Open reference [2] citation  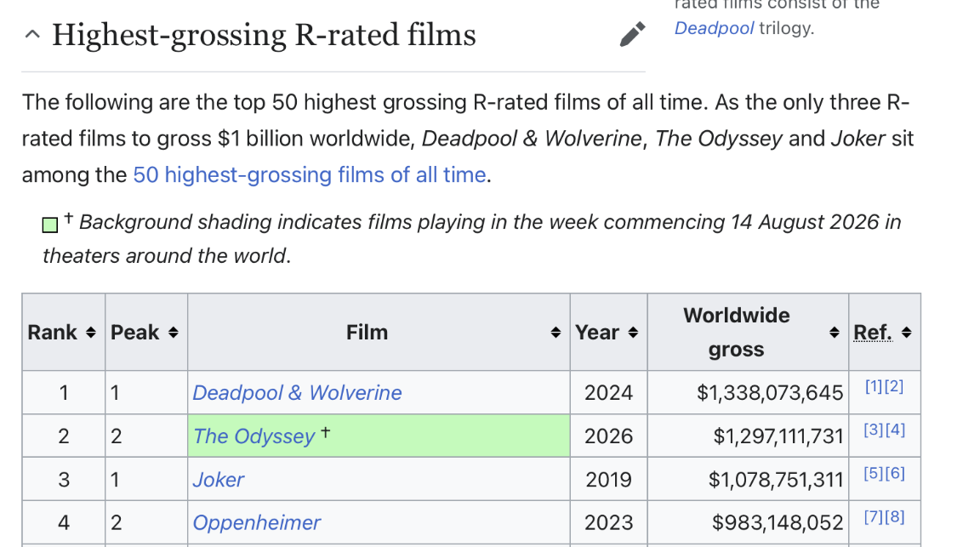[x=894, y=386]
